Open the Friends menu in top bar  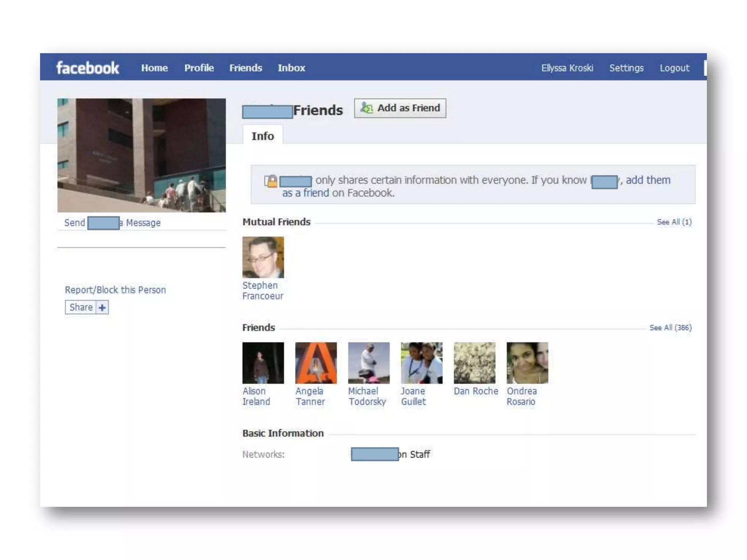point(246,68)
